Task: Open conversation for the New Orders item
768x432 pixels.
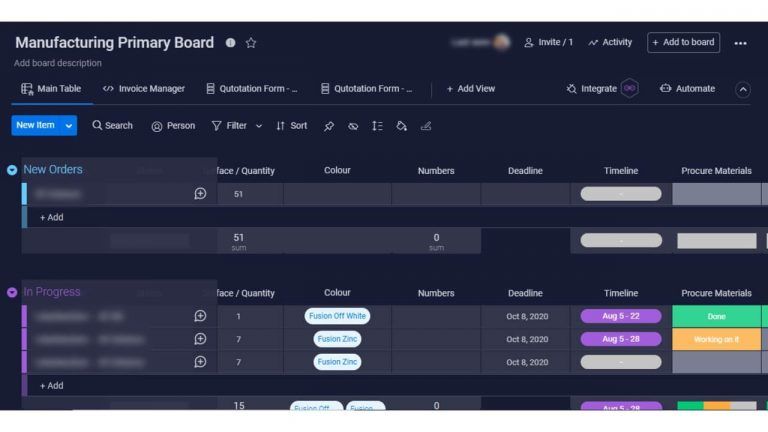Action: click(x=200, y=193)
